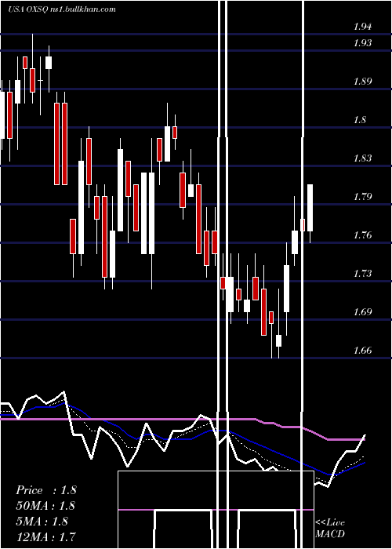This screenshot has width=392, height=549.
Task: Select the 1.83 price axis label
Action: click(362, 158)
